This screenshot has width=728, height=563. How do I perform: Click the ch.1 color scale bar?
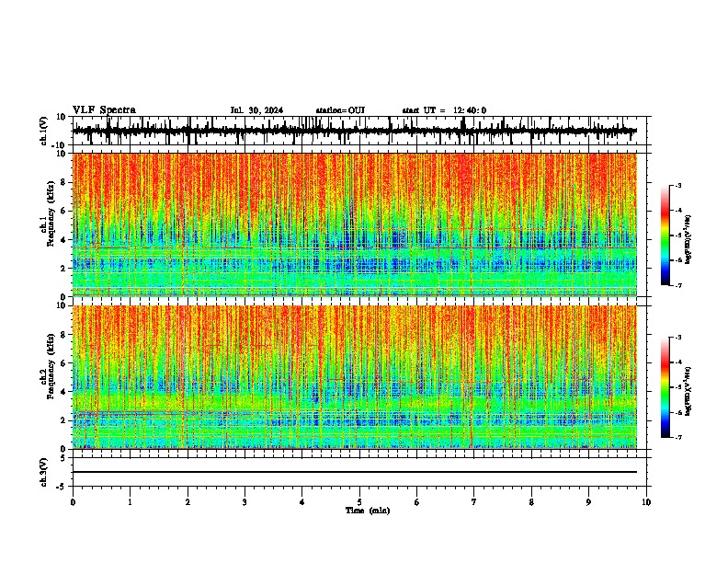665,236
